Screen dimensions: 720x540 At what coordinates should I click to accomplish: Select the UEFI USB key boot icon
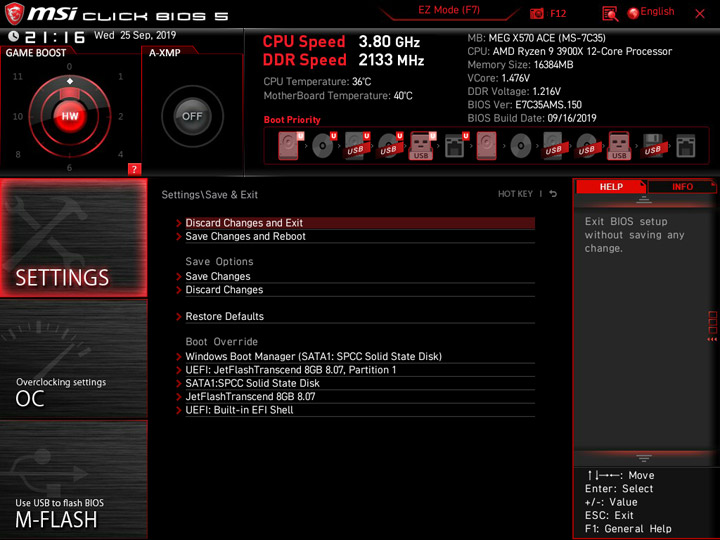422,146
